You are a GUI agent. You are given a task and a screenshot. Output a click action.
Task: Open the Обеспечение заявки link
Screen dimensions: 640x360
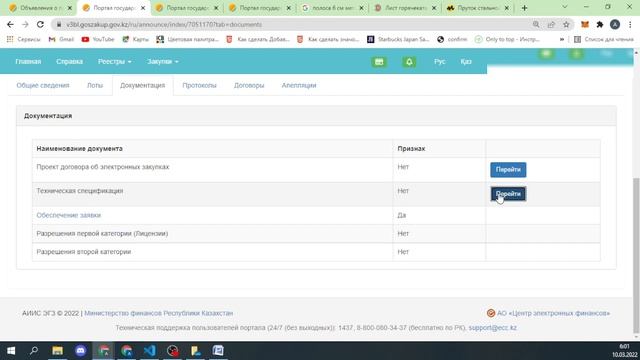[x=69, y=215]
